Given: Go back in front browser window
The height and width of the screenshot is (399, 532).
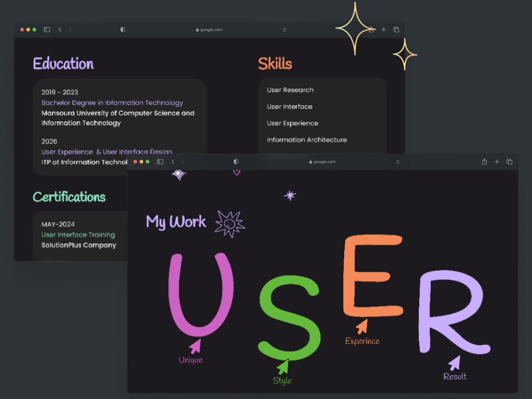Looking at the screenshot, I should (x=173, y=162).
